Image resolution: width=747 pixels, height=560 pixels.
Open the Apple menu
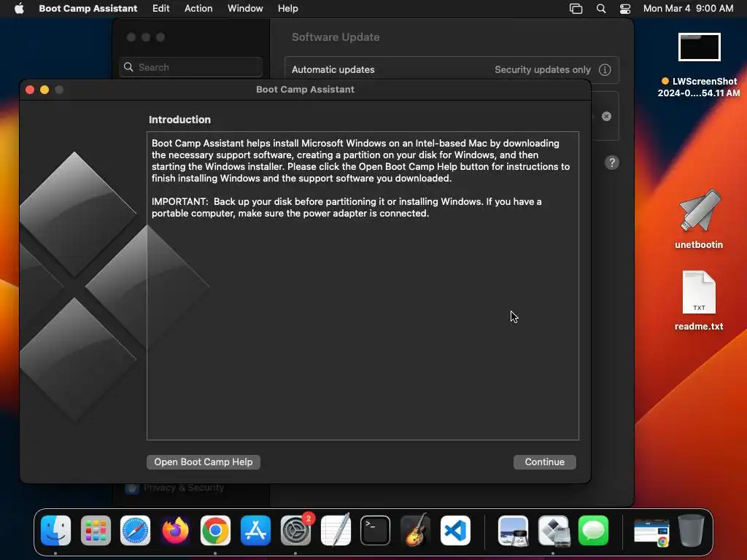(x=19, y=8)
